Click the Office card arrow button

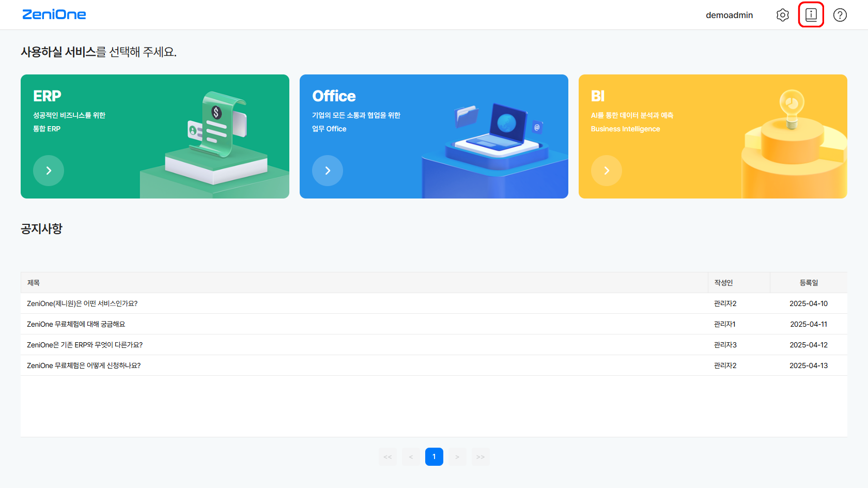click(x=328, y=171)
